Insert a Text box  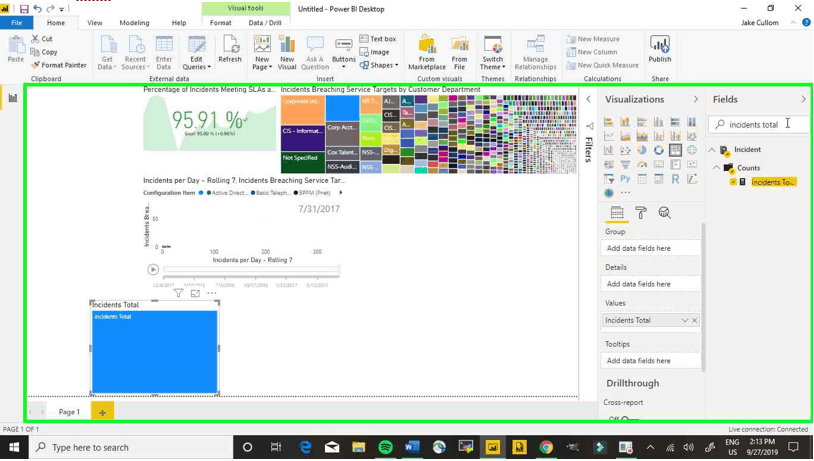[378, 39]
